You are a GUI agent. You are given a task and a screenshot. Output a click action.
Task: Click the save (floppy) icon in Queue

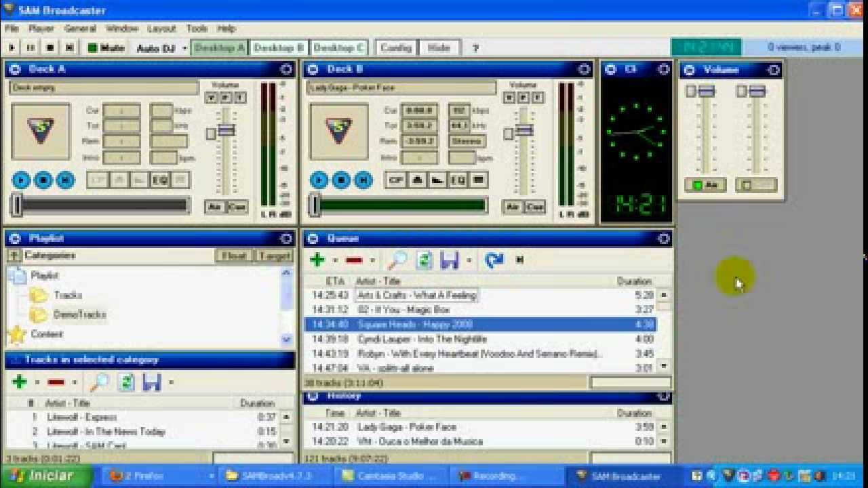pos(450,260)
